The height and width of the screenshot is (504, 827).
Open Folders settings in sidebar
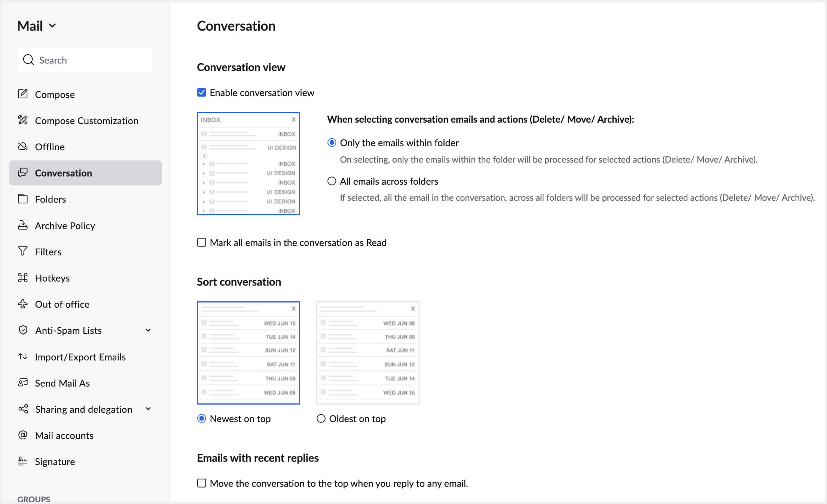(50, 199)
